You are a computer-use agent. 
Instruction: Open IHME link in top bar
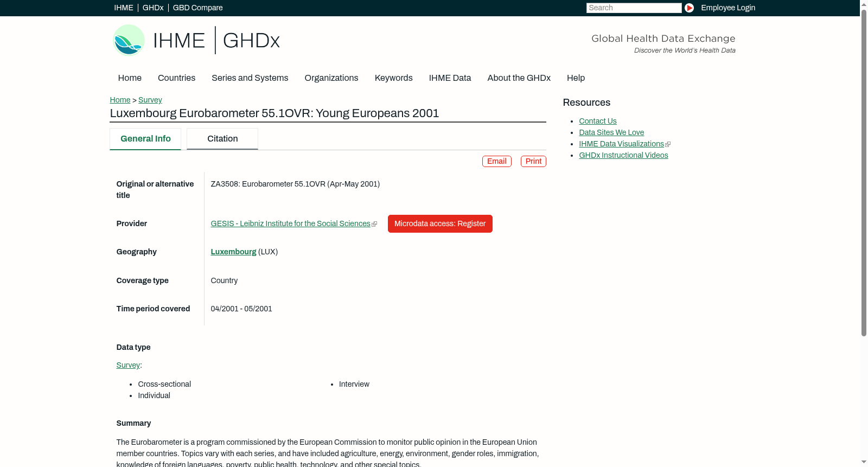[x=124, y=8]
